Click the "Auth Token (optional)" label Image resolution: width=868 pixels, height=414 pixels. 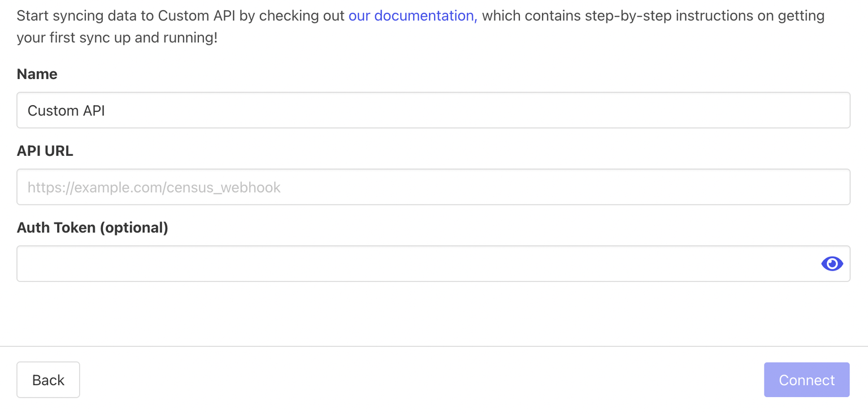point(93,228)
